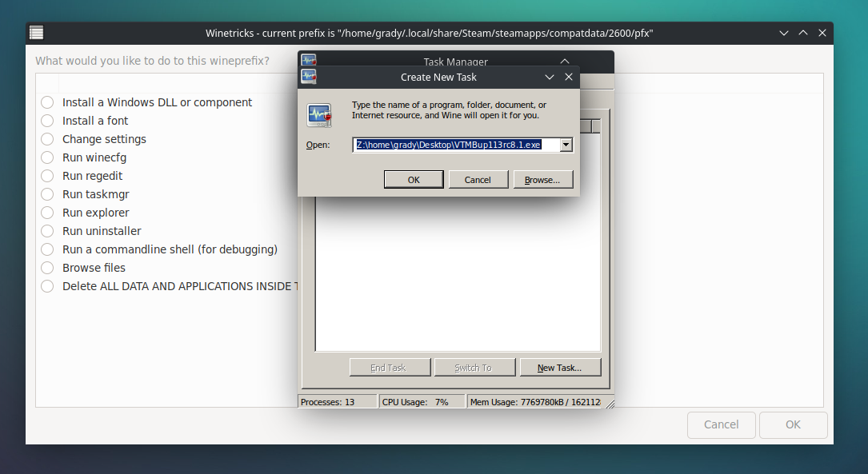Click the Task Manager resize grip

coord(610,404)
